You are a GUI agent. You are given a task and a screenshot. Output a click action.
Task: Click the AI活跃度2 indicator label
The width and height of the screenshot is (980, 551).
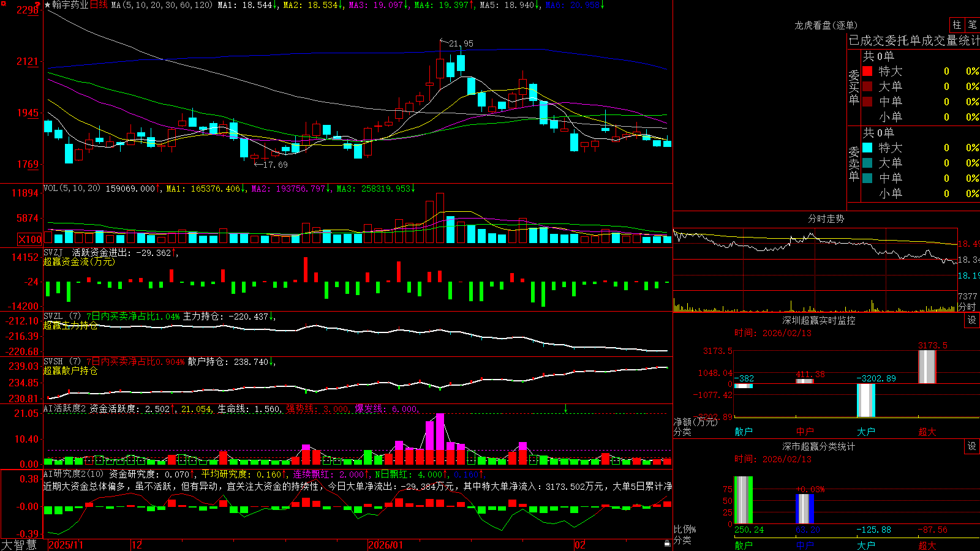coord(64,409)
